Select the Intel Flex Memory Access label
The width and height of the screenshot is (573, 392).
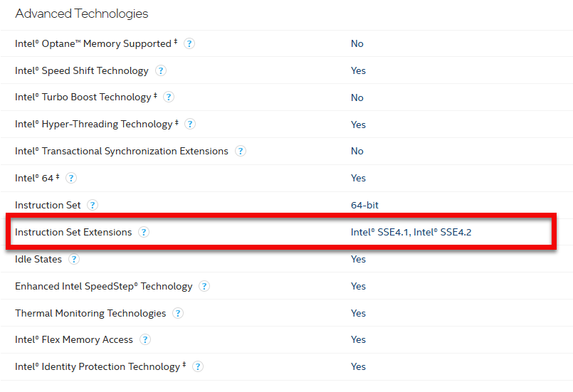(x=74, y=339)
